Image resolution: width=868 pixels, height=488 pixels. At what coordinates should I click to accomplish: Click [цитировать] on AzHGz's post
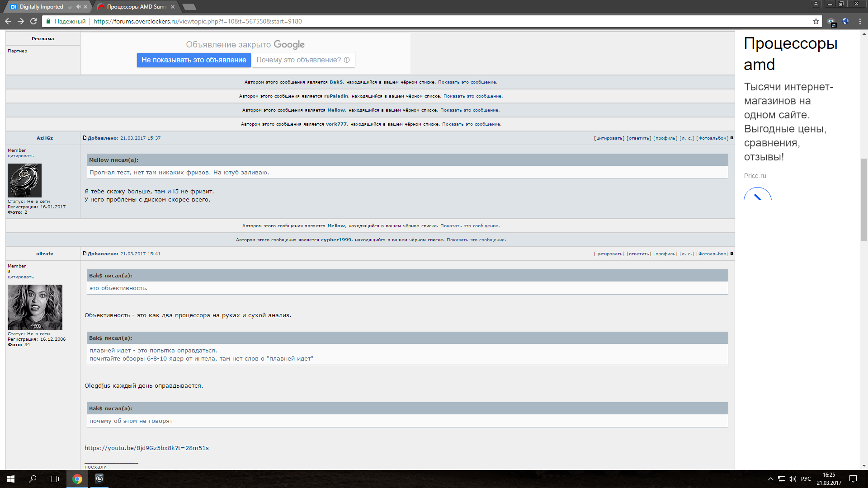click(609, 138)
